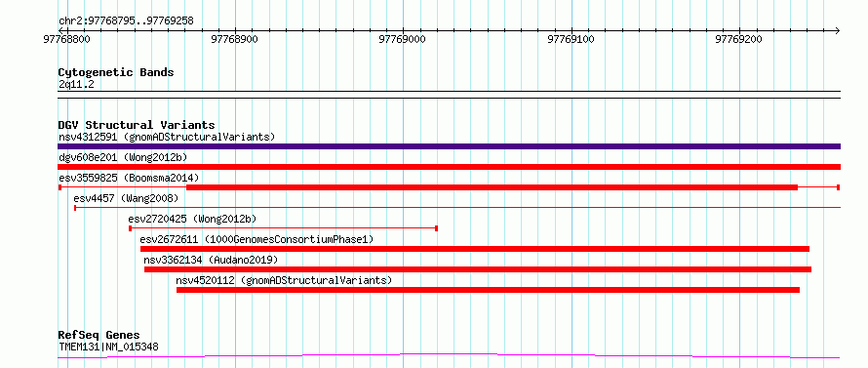Click the right arrow end of the ruler
The width and height of the screenshot is (868, 368).
pos(837,30)
